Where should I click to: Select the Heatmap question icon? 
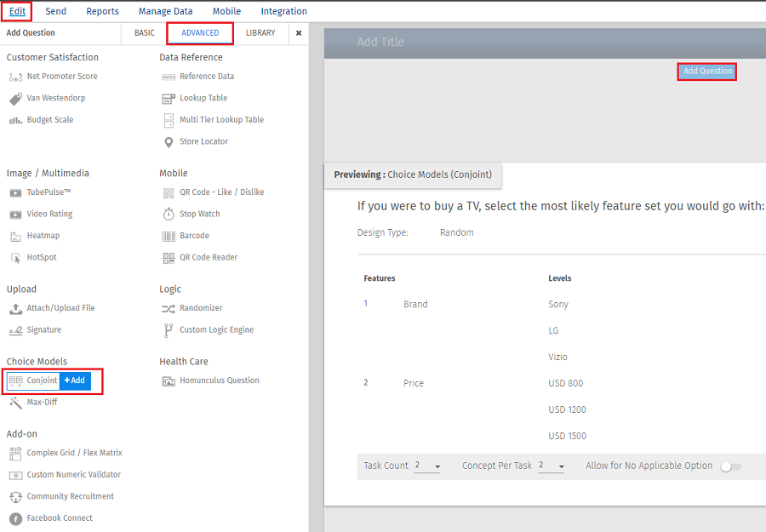pos(15,236)
